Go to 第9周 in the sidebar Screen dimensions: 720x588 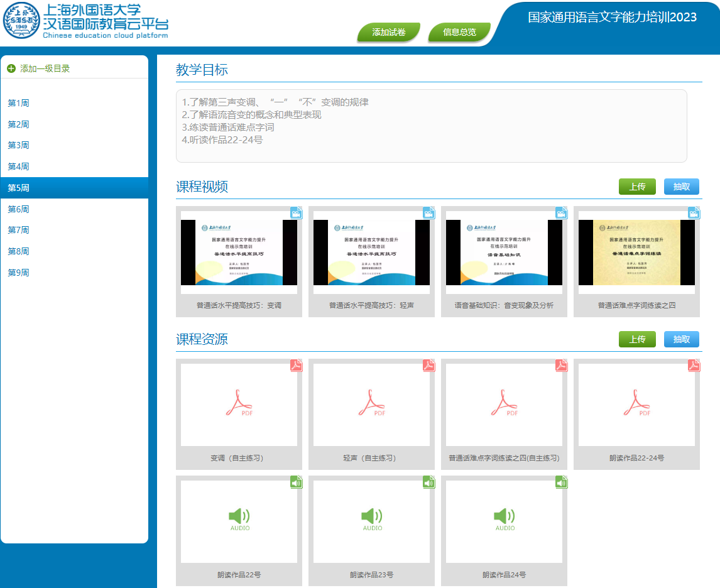tap(19, 273)
